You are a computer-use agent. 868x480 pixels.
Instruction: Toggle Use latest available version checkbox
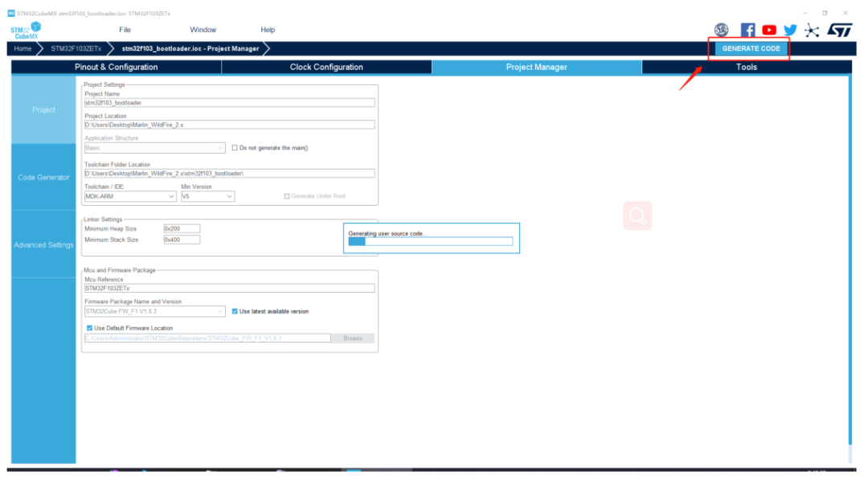(x=235, y=311)
